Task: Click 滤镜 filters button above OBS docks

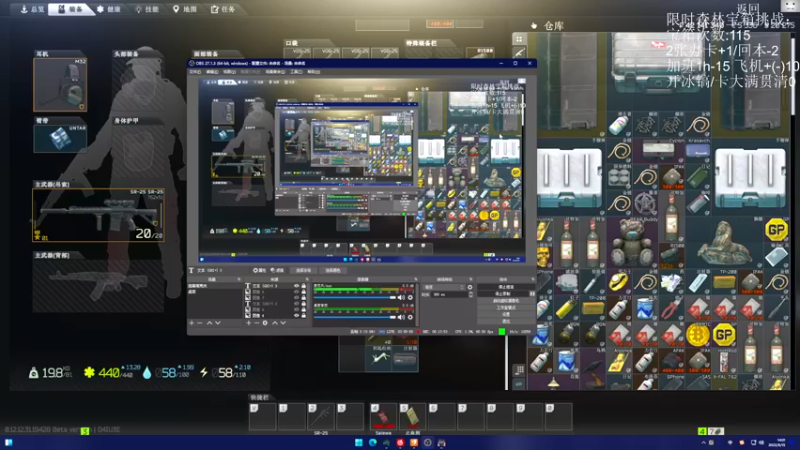Action: [x=277, y=270]
